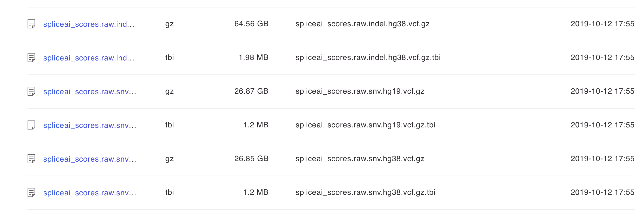The image size is (644, 217).
Task: Click the full name spliceai_scores.raw.snv.hg19.vcf.gz.tbi
Action: point(365,125)
